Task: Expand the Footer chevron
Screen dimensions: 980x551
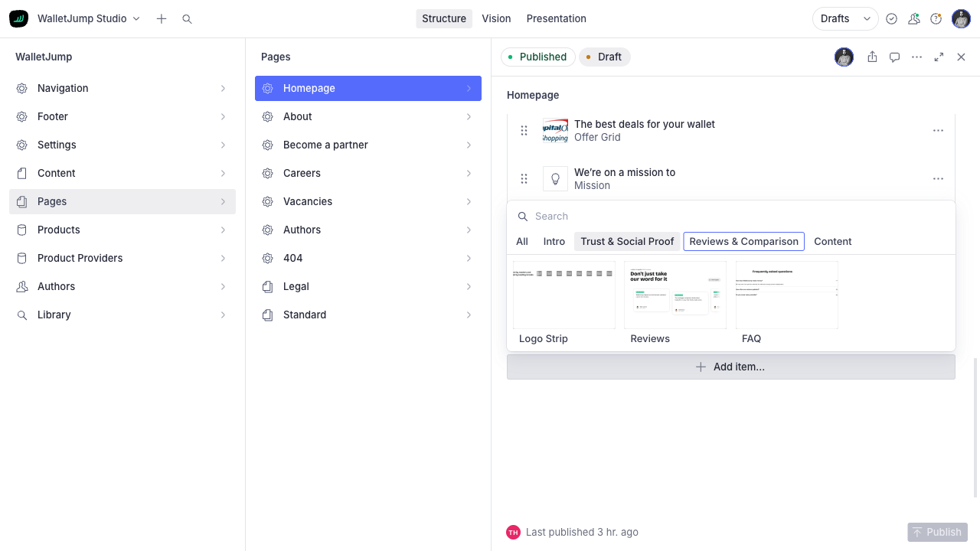Action: point(223,116)
